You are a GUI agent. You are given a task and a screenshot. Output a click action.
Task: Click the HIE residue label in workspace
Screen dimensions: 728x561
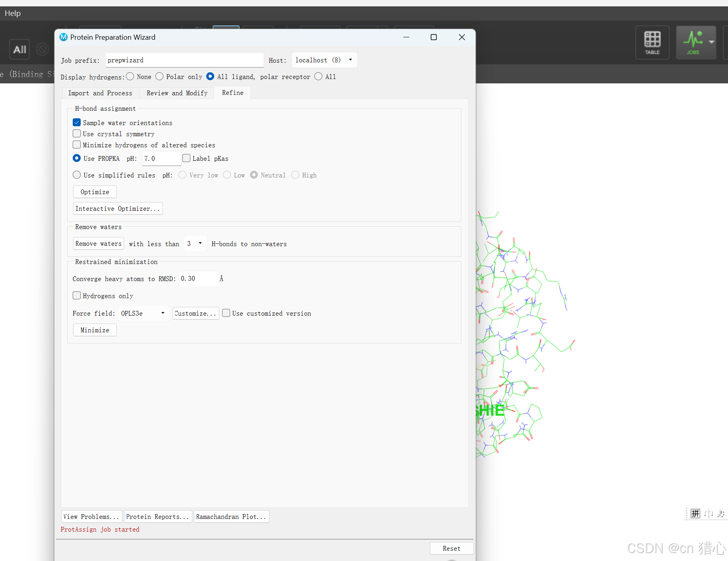click(x=490, y=411)
